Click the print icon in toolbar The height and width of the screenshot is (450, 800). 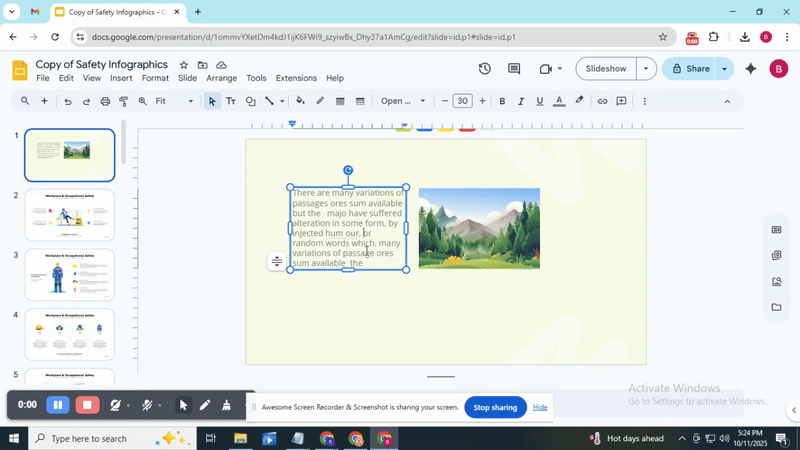pyautogui.click(x=105, y=101)
